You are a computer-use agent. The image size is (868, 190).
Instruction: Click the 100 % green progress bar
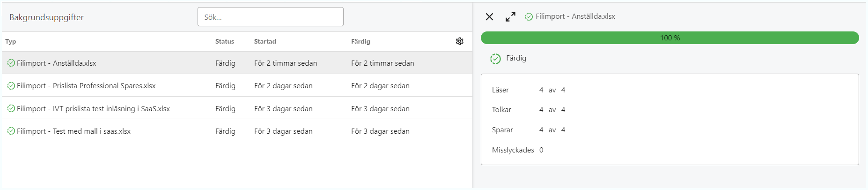(669, 38)
